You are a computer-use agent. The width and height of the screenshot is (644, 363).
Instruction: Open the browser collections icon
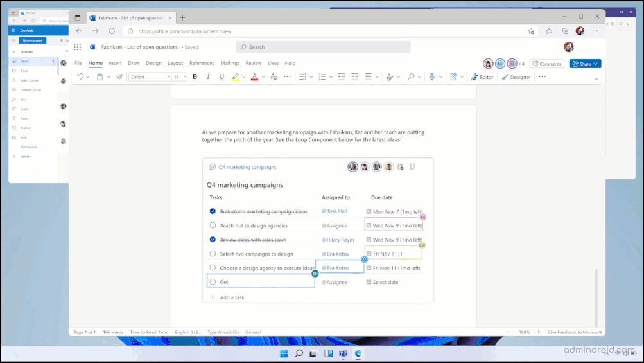565,31
